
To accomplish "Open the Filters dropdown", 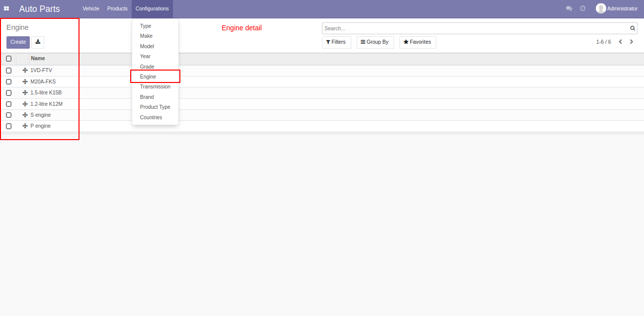I will point(336,42).
